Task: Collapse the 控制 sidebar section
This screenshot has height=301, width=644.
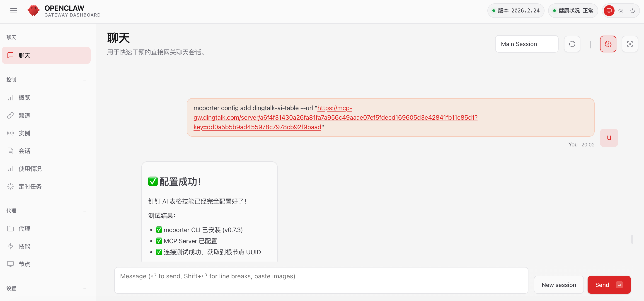Action: tap(85, 80)
